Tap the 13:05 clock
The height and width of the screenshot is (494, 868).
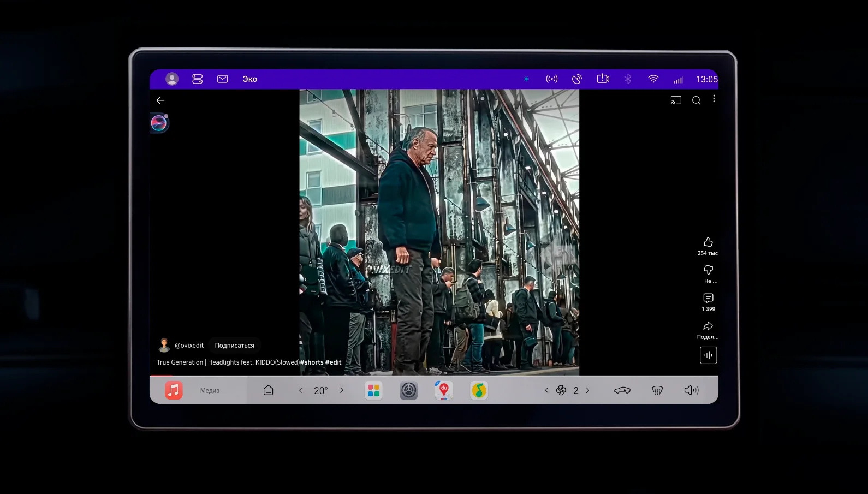(x=707, y=79)
